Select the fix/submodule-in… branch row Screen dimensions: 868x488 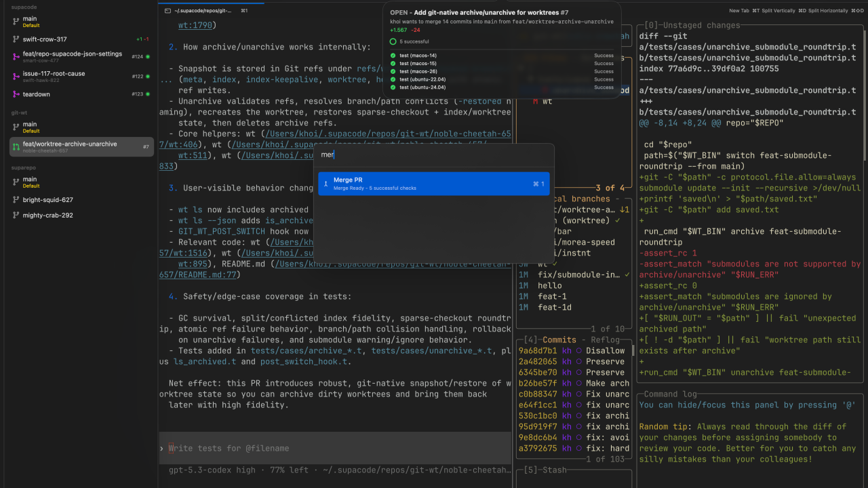pyautogui.click(x=574, y=274)
